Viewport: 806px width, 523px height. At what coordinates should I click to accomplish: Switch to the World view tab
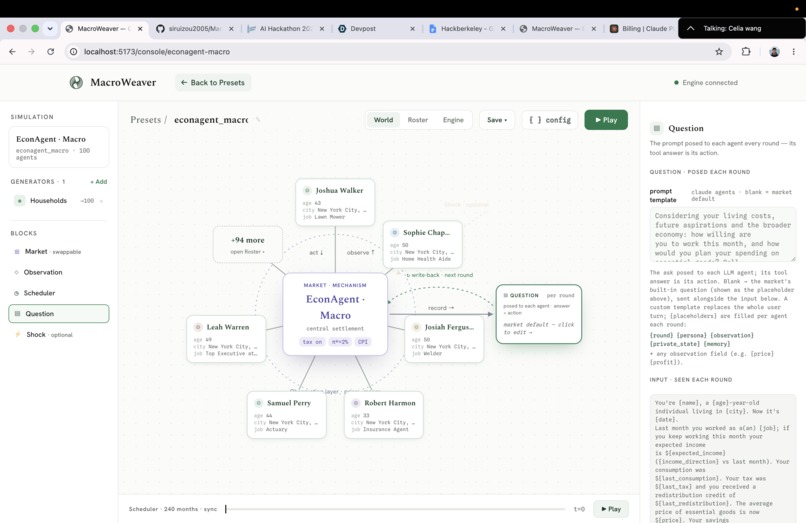coord(383,120)
